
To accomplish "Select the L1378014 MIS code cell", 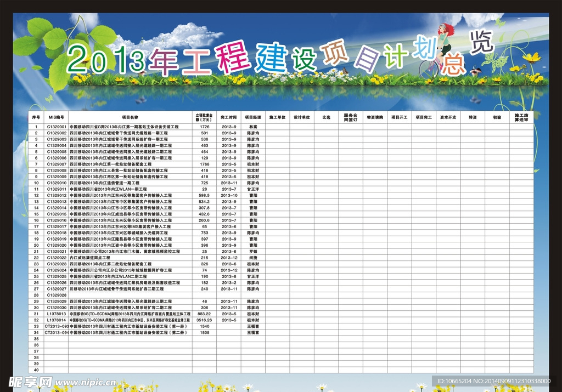I will tap(56, 320).
